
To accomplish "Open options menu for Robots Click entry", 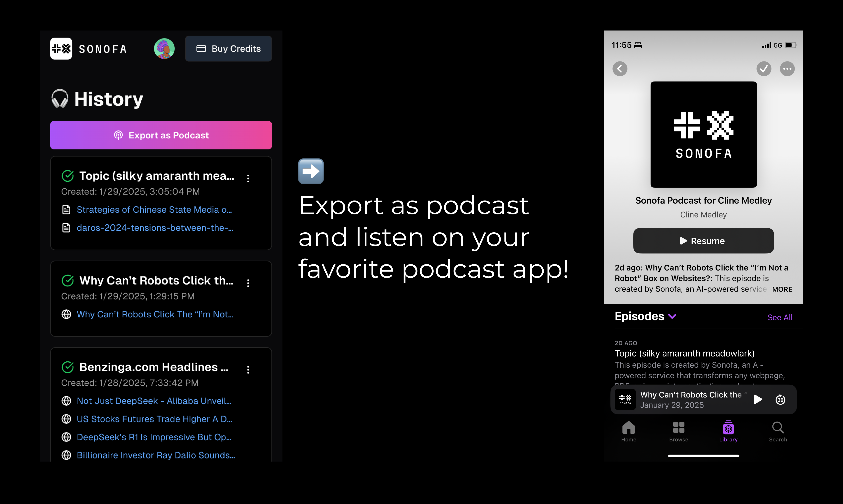I will coord(248,283).
